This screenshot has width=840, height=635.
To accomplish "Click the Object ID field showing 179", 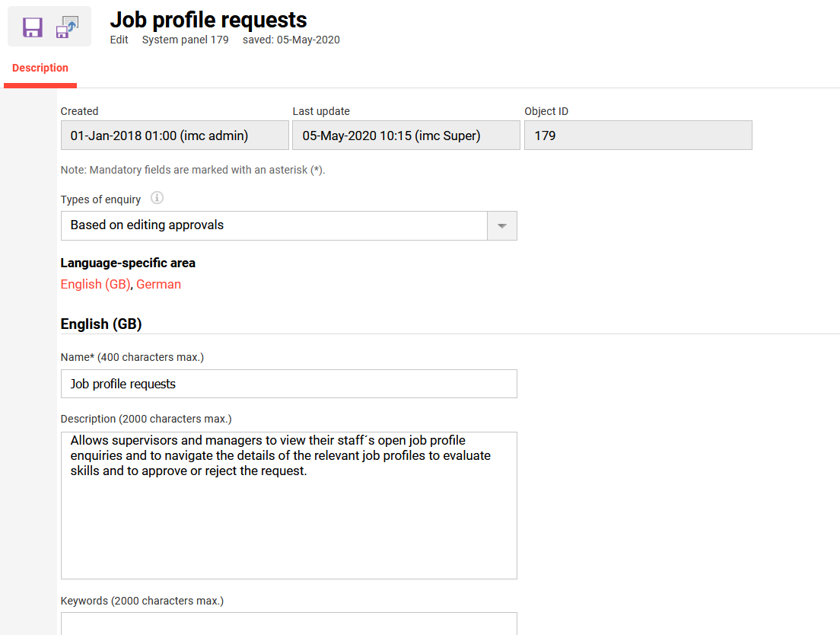I will [638, 136].
